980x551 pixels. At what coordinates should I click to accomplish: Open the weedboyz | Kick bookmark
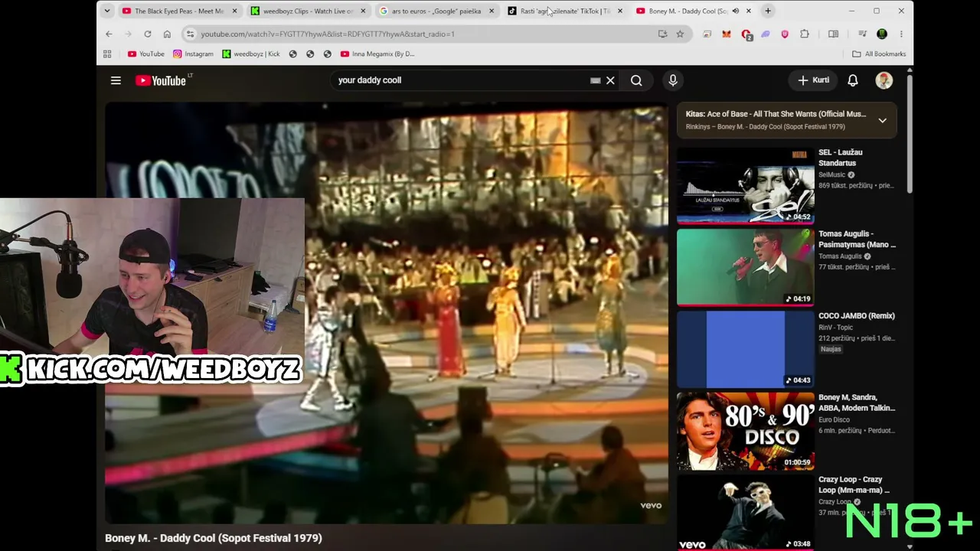click(x=251, y=54)
